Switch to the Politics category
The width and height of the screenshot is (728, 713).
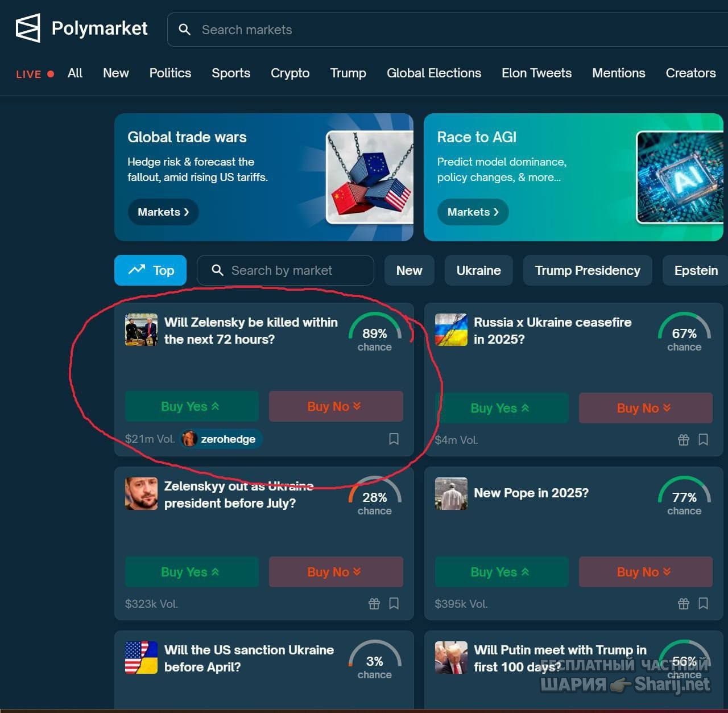pyautogui.click(x=170, y=73)
